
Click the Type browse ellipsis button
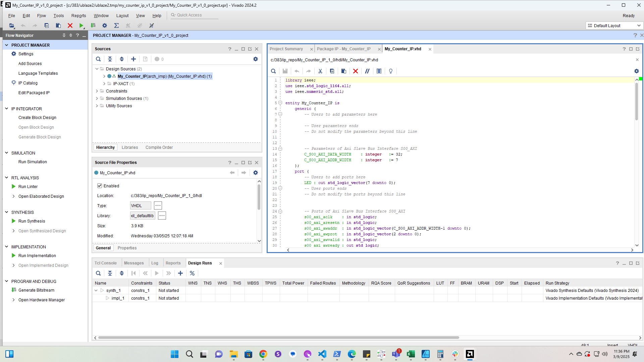tap(158, 206)
